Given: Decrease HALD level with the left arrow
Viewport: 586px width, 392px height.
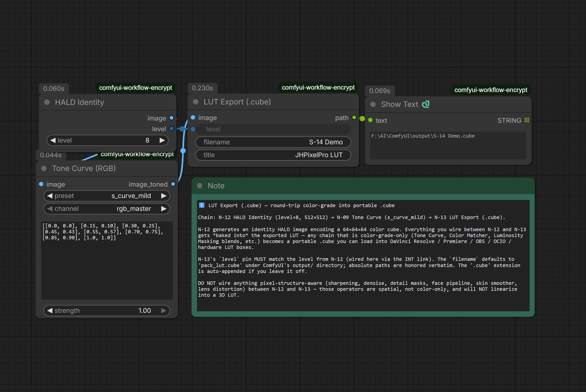Looking at the screenshot, I should [53, 141].
